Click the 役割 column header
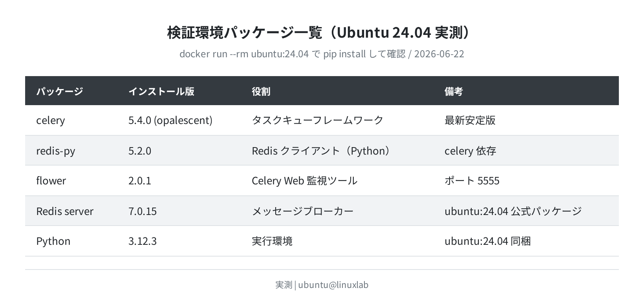The image size is (644, 306). [261, 91]
